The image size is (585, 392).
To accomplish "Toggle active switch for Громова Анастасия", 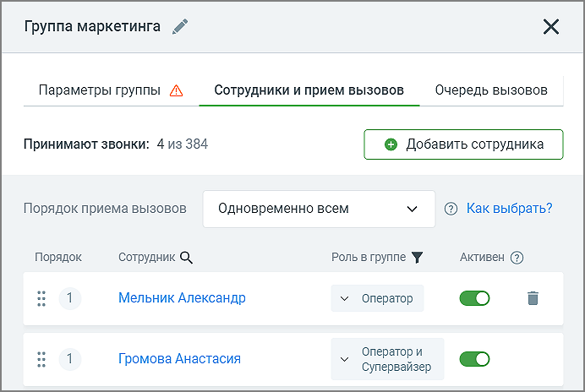I will click(474, 359).
